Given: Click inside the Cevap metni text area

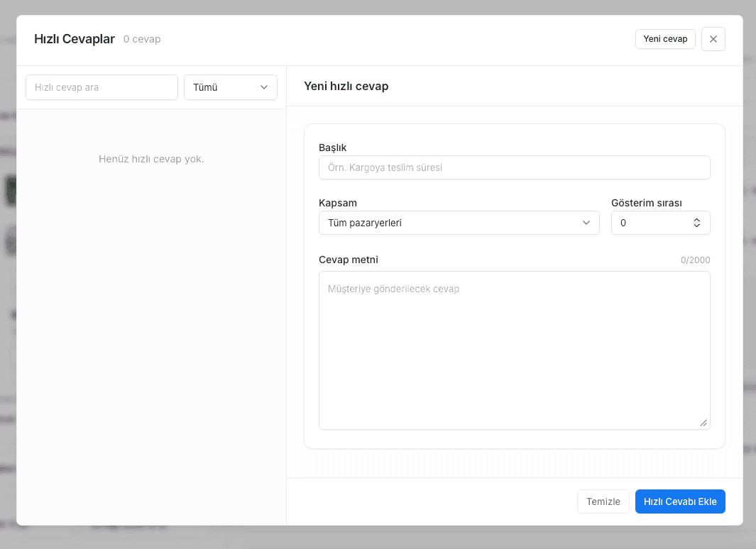Looking at the screenshot, I should 515,350.
